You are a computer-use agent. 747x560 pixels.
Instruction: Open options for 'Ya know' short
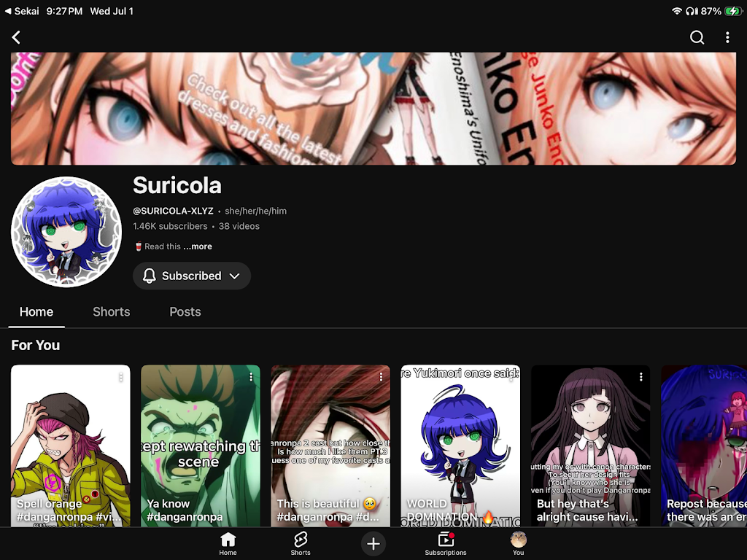tap(251, 377)
